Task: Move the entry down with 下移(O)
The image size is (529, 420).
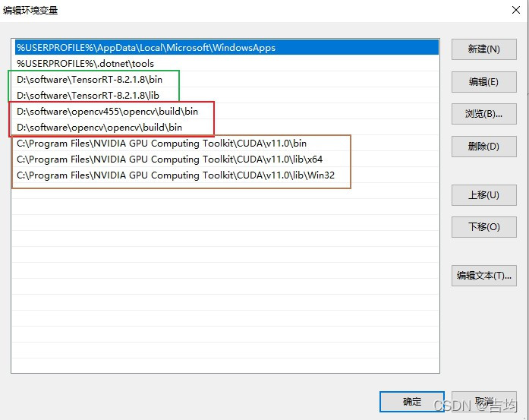Action: click(x=483, y=227)
